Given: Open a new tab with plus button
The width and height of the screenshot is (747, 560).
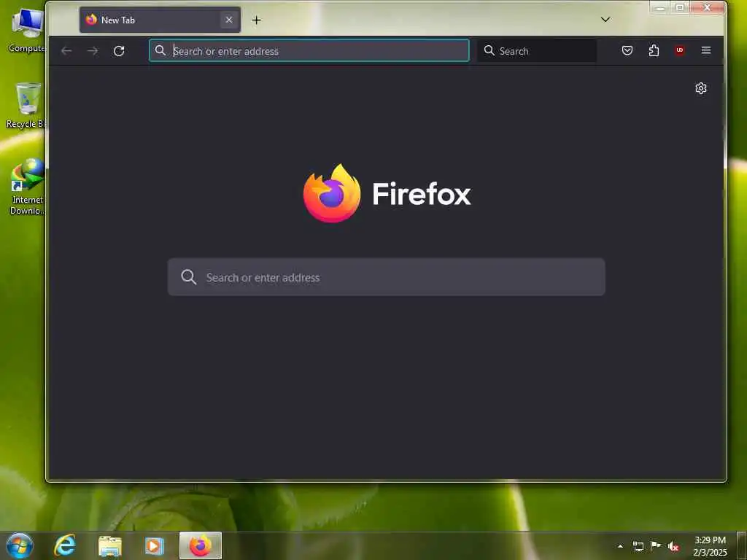Looking at the screenshot, I should pyautogui.click(x=256, y=20).
